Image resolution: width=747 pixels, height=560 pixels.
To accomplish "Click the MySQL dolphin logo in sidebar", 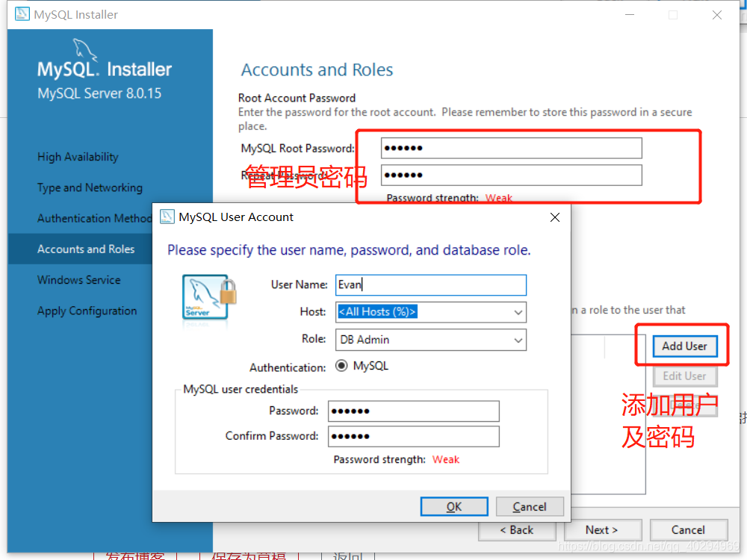I will pos(85,50).
